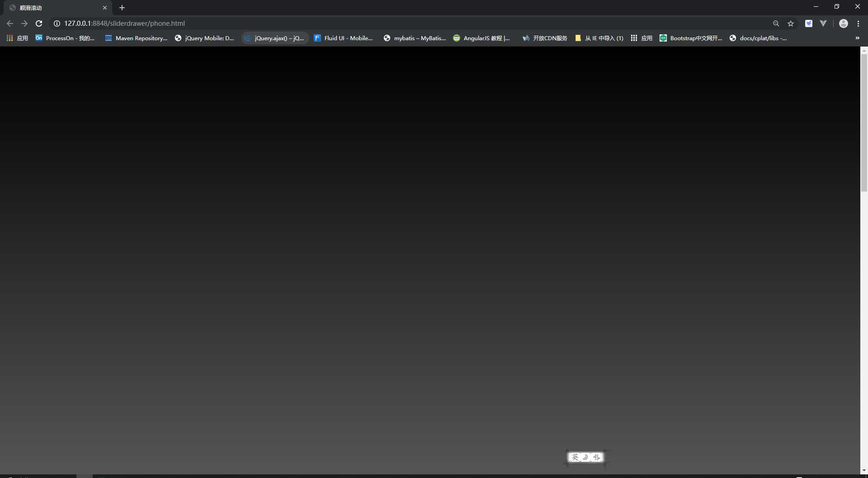Click the page scrollbar down arrow
This screenshot has height=478, width=868.
864,470
